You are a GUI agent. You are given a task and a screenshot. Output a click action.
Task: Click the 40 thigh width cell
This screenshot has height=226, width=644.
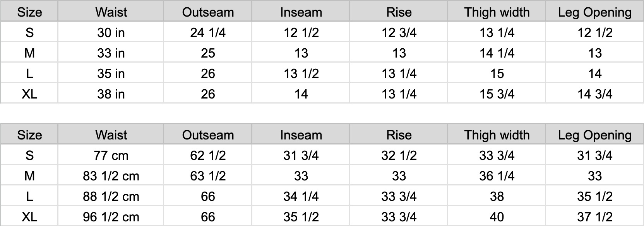[x=497, y=217]
